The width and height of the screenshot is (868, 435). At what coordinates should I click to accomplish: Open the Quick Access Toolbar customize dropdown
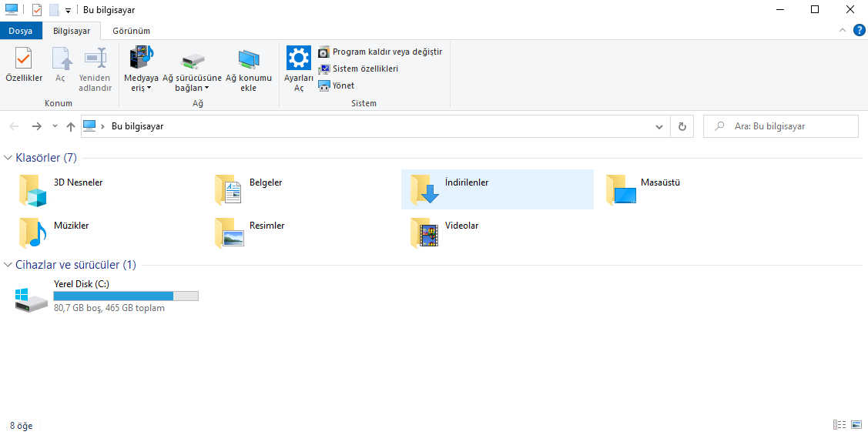[x=68, y=11]
